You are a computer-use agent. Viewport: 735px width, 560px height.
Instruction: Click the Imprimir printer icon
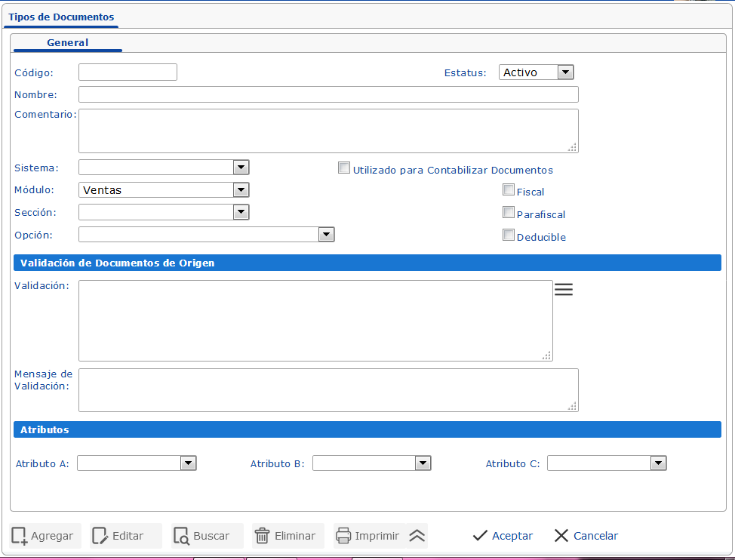pos(343,536)
